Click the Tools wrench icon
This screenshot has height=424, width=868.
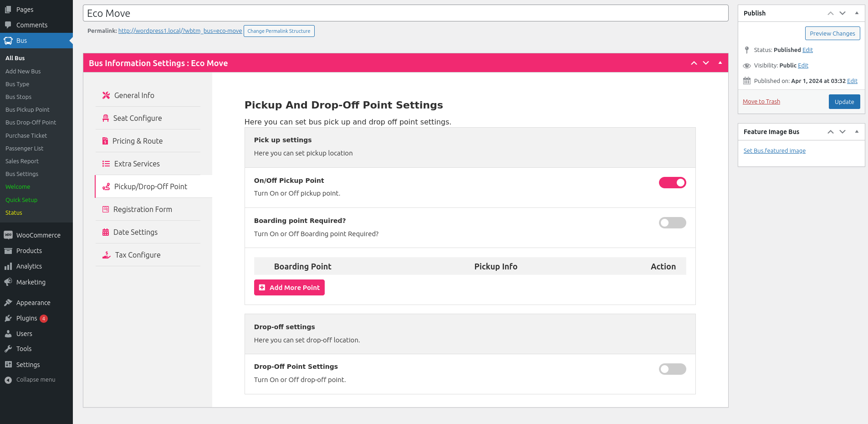8,349
